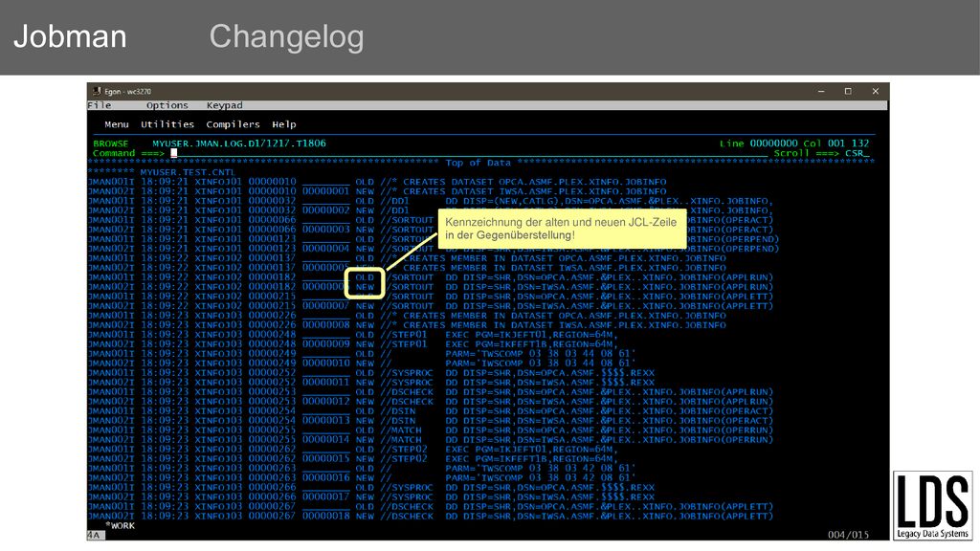
Task: Click Line 00000000 indicator
Action: pos(758,143)
